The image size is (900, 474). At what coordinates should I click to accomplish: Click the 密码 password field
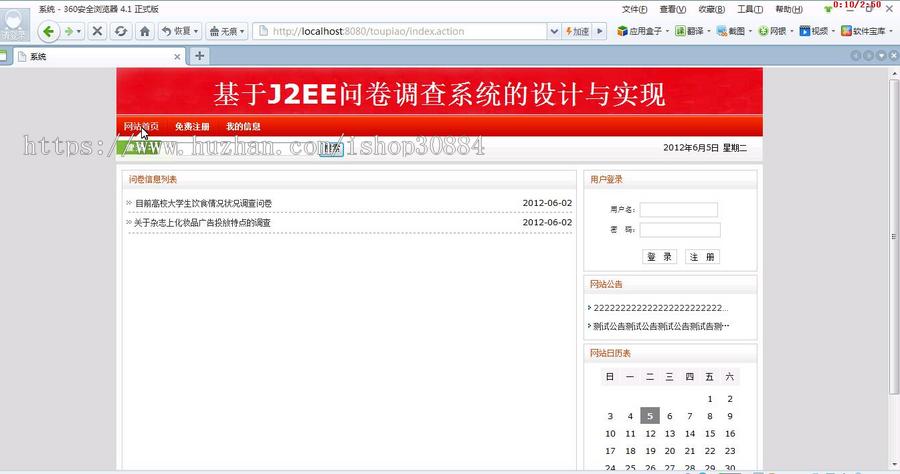click(680, 230)
